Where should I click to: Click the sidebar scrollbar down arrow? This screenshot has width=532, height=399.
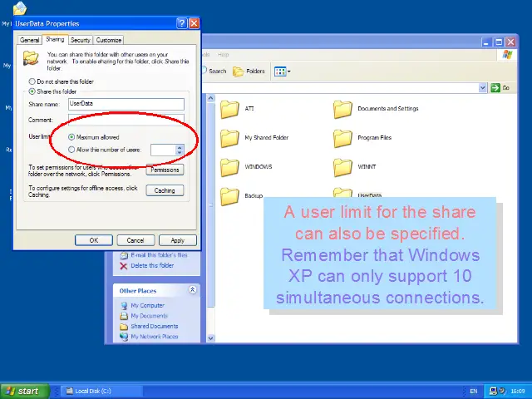210,338
